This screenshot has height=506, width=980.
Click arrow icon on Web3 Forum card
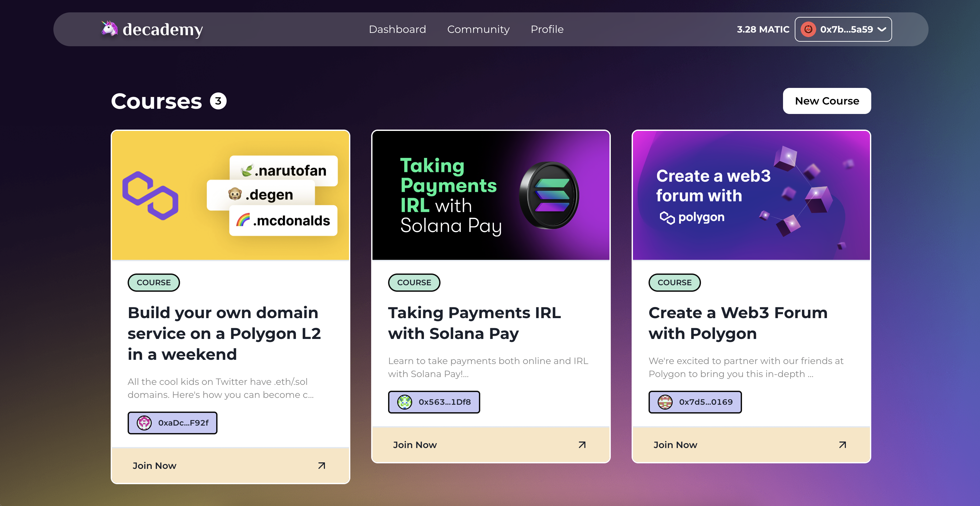click(842, 444)
